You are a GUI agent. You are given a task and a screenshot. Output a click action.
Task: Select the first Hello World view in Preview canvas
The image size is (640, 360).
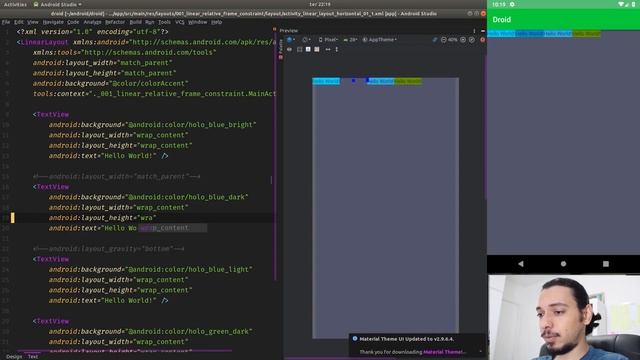point(326,81)
